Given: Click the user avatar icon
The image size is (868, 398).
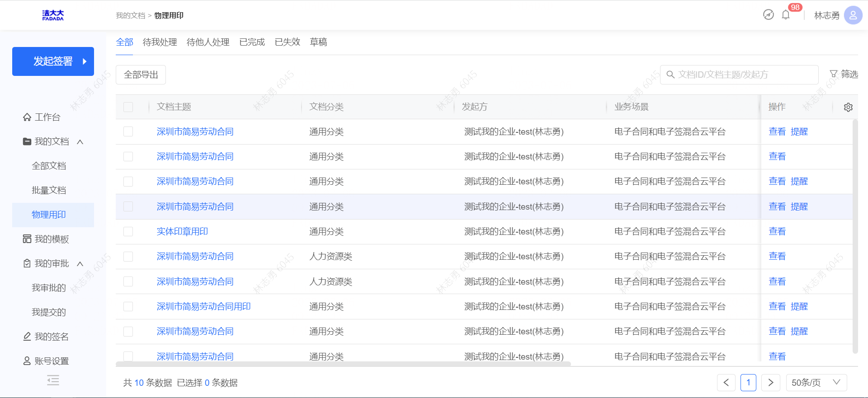Looking at the screenshot, I should (853, 15).
